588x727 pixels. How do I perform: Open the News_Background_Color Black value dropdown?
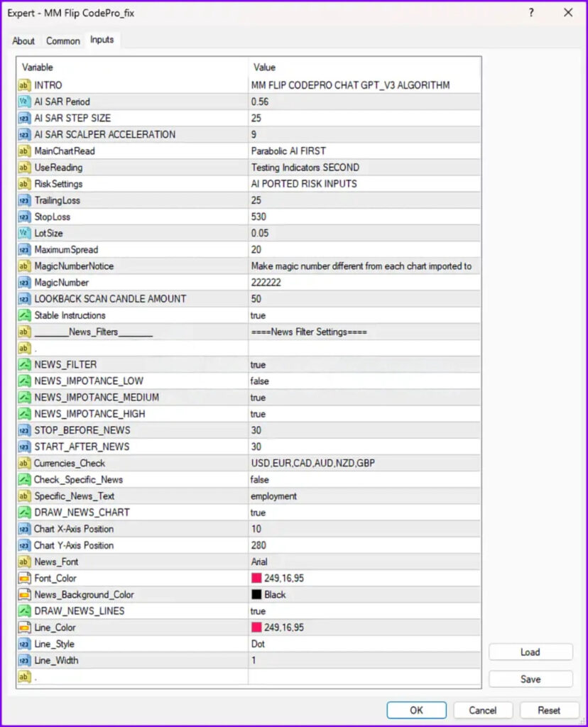coord(364,595)
